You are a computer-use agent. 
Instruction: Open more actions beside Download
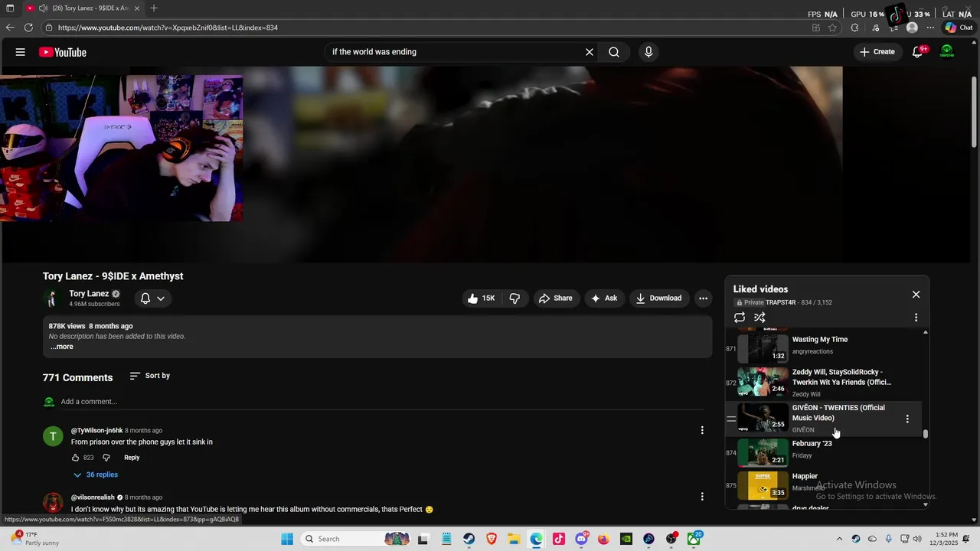coord(703,298)
